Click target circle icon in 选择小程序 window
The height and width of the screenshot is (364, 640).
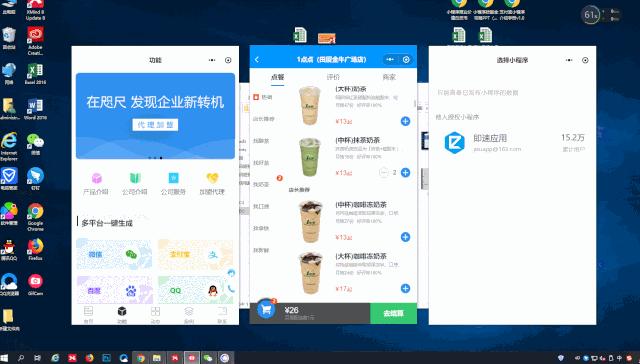pyautogui.click(x=585, y=60)
